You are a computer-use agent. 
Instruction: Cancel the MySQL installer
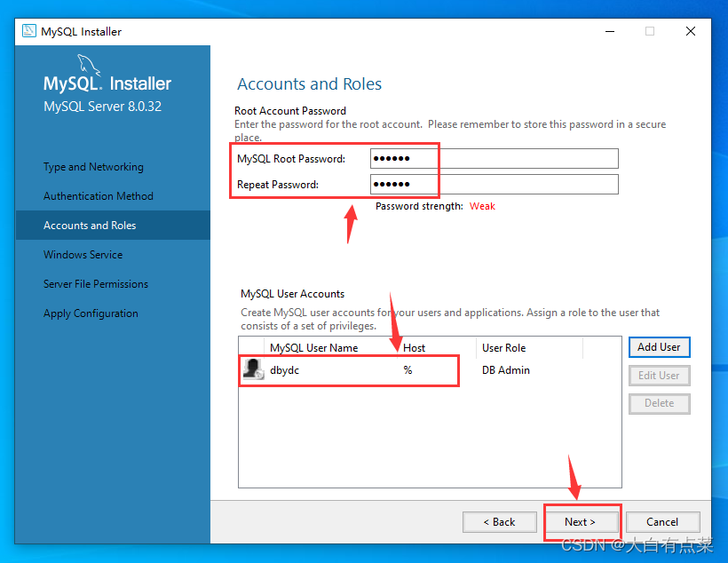pos(663,522)
